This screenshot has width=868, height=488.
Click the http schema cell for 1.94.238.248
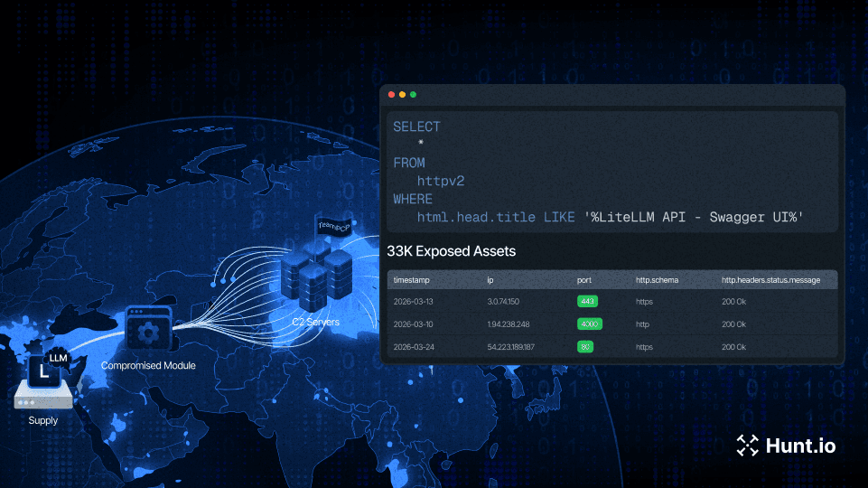tap(642, 324)
